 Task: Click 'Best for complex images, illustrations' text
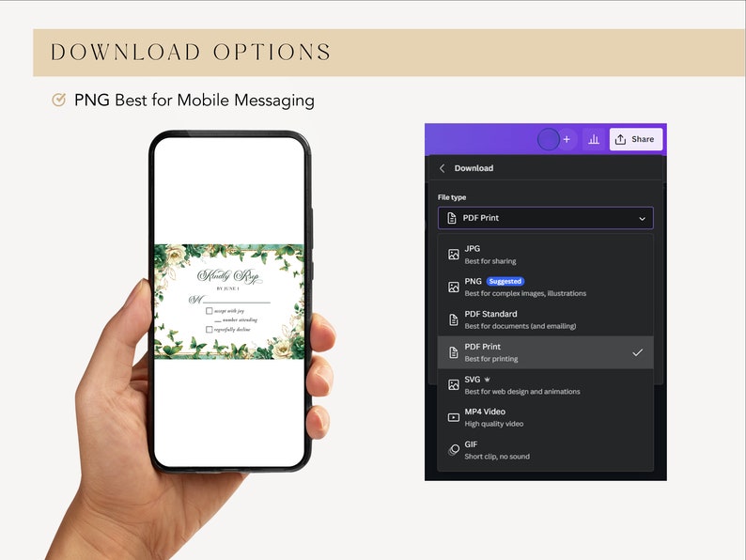(x=526, y=293)
